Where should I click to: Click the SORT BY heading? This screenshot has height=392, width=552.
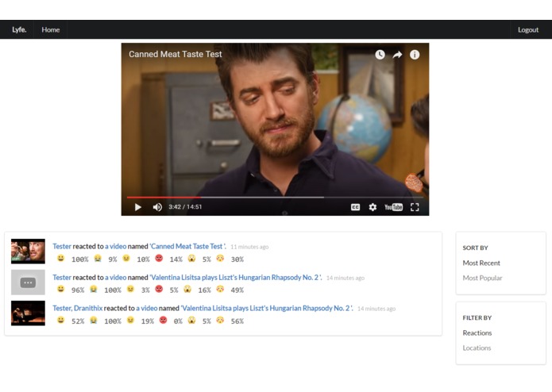[475, 248]
